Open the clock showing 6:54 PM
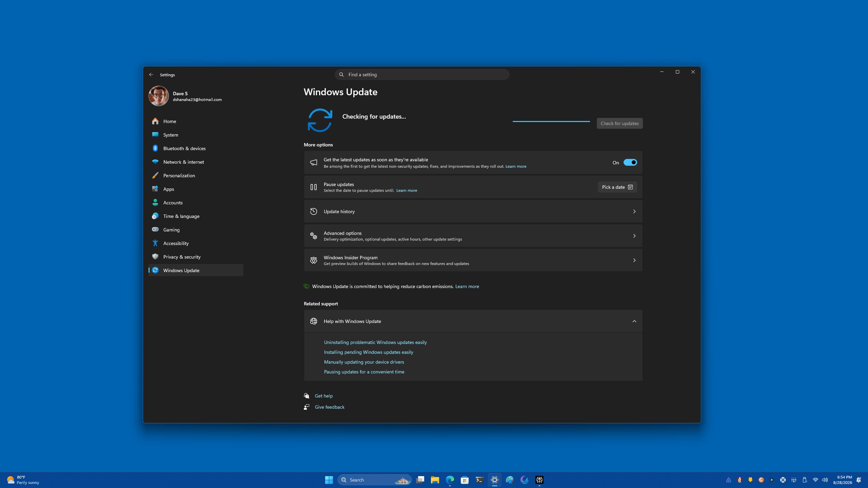This screenshot has width=868, height=488. click(x=842, y=480)
